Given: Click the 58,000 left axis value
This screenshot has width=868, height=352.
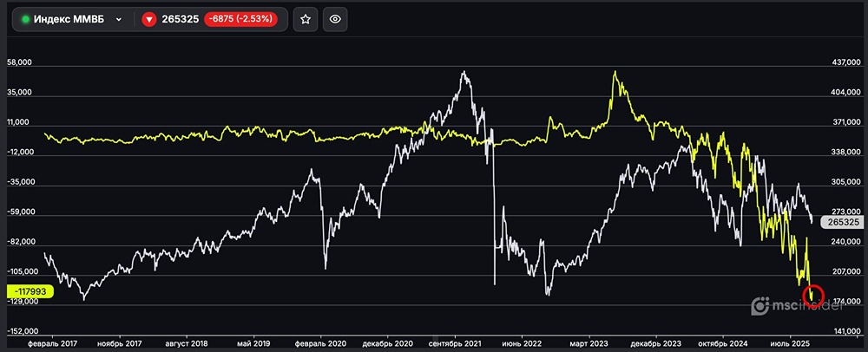Looking at the screenshot, I should click(x=19, y=63).
